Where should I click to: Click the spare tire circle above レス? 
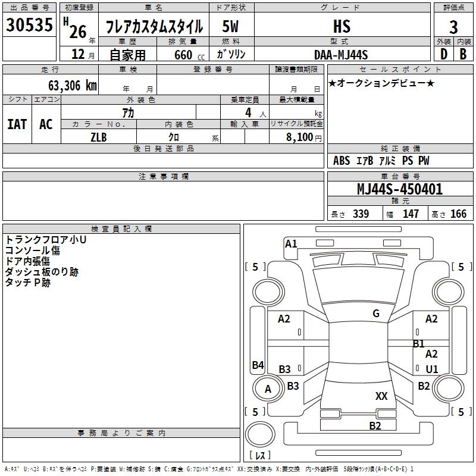260,434
